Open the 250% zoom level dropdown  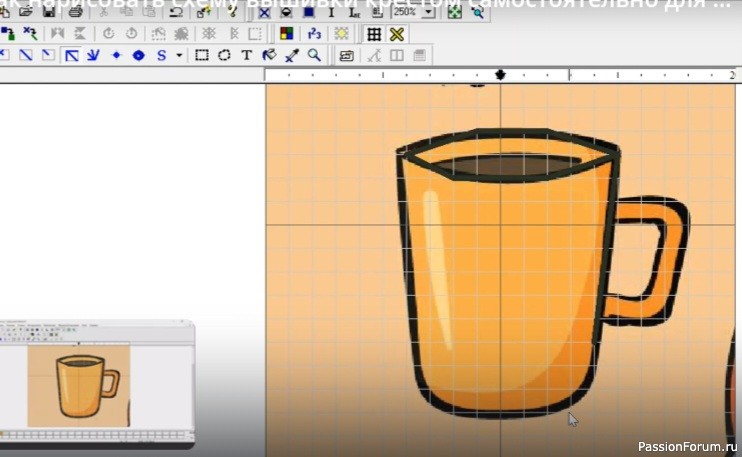pyautogui.click(x=429, y=13)
